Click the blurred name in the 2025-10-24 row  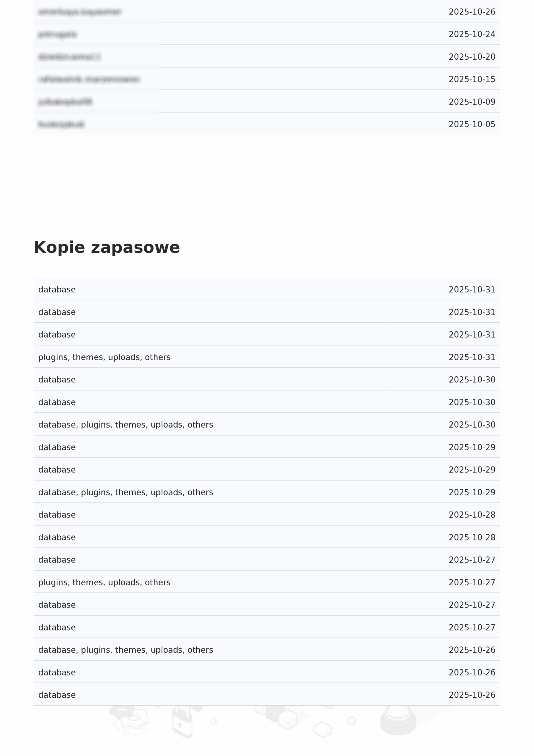point(58,34)
